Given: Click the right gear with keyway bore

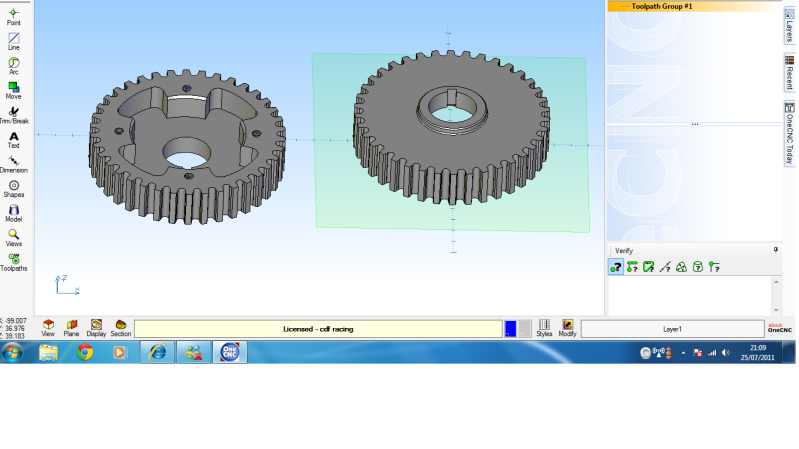Looking at the screenshot, I should coord(451,127).
